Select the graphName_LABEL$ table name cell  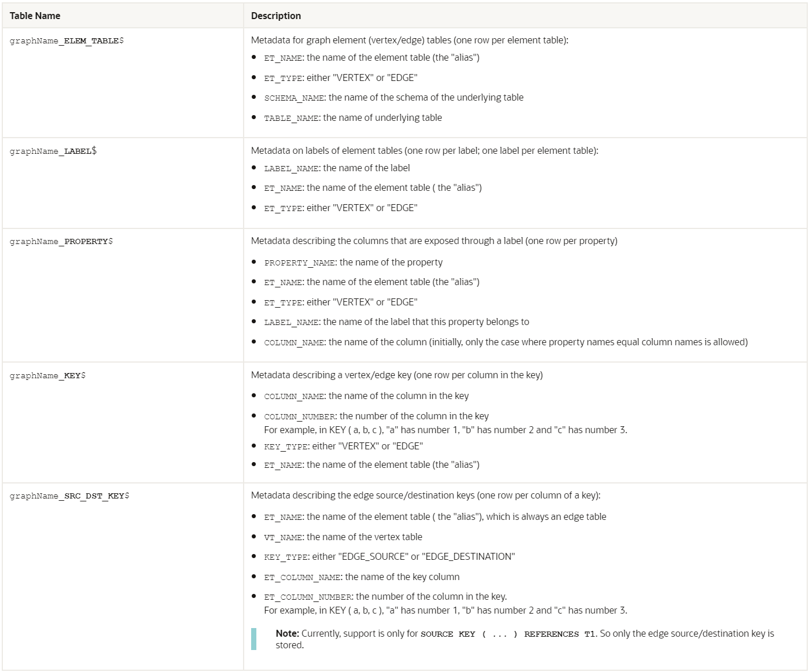click(x=53, y=151)
